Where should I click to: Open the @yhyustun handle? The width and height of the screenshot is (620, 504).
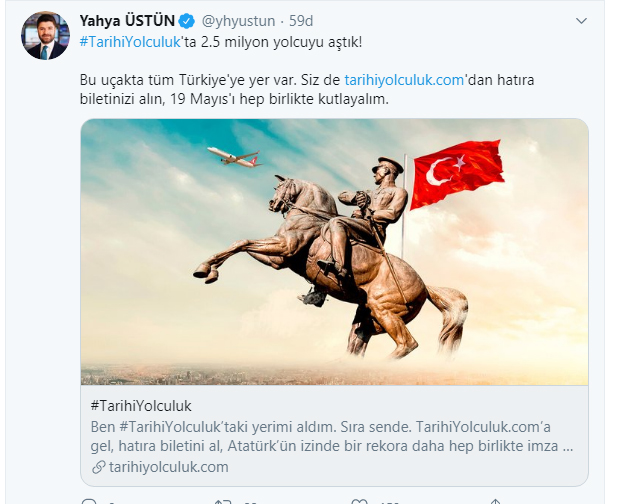tap(238, 21)
